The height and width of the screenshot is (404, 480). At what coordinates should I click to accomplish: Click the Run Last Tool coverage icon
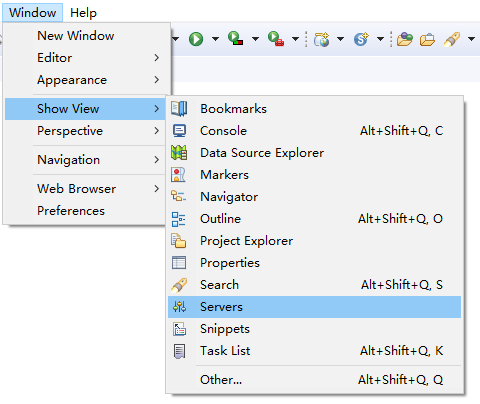click(235, 38)
